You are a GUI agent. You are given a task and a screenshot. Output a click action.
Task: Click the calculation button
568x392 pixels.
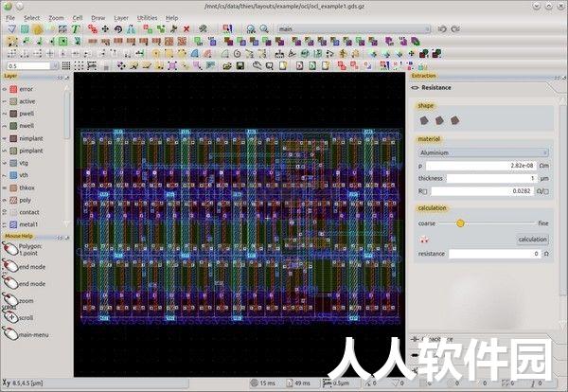pos(532,240)
